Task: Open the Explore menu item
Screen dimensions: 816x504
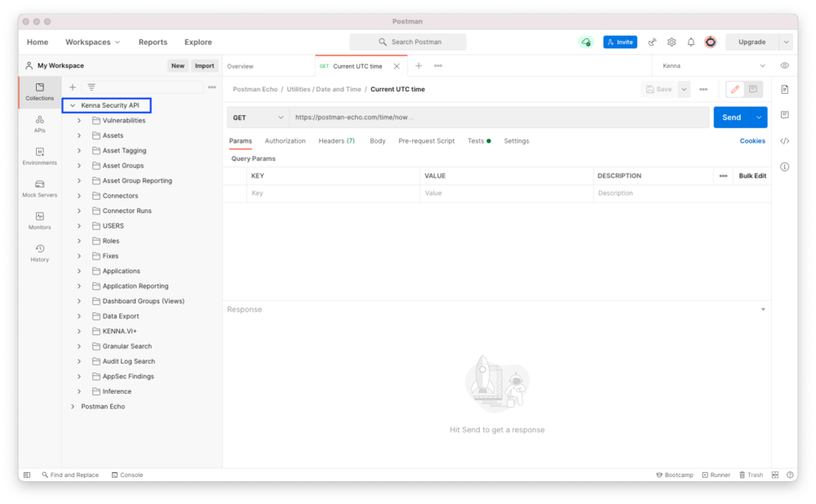Action: (x=198, y=42)
